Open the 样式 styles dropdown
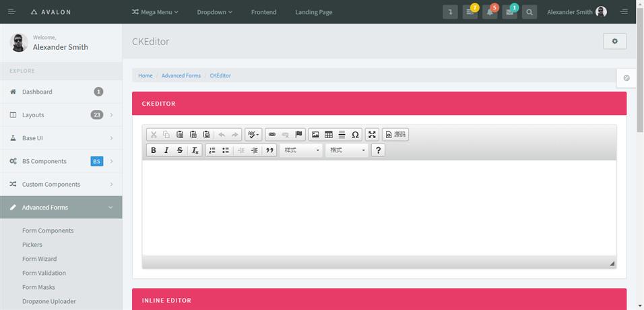 point(301,150)
